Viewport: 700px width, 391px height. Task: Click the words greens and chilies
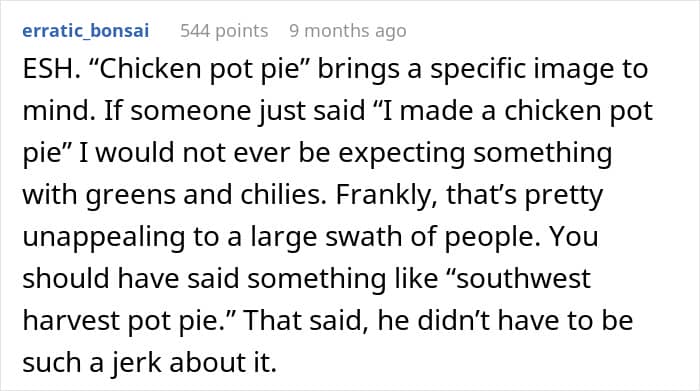[206, 196]
